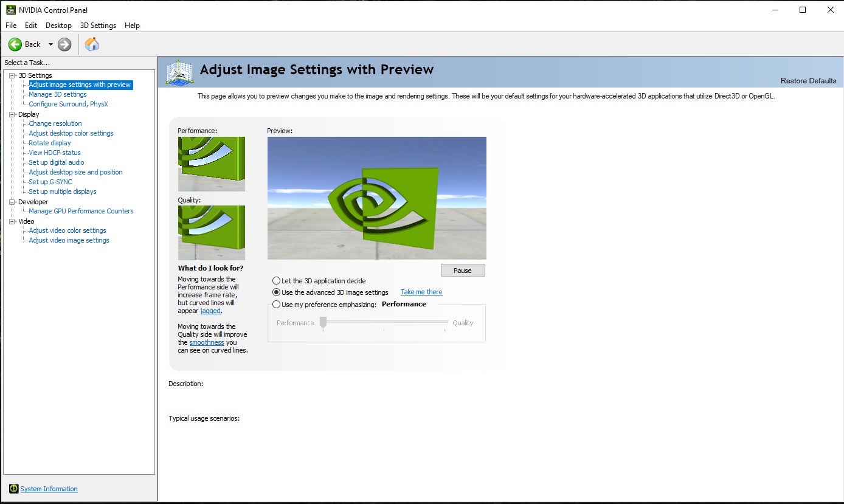Open Adjust desktop size and position
This screenshot has width=844, height=504.
tap(75, 173)
